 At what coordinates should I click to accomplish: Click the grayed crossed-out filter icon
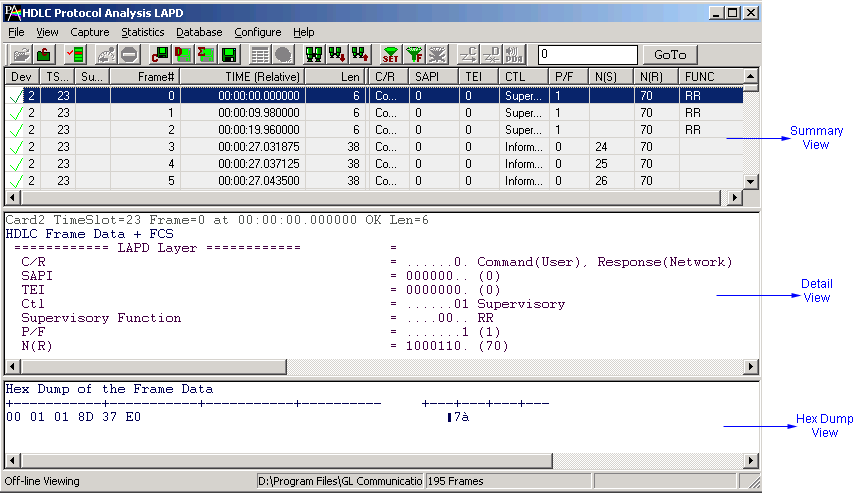437,55
